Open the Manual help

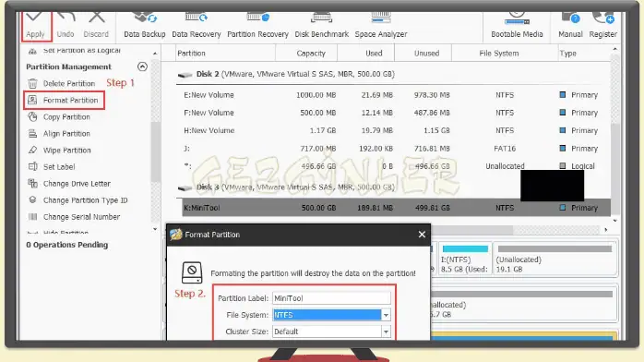pos(570,26)
